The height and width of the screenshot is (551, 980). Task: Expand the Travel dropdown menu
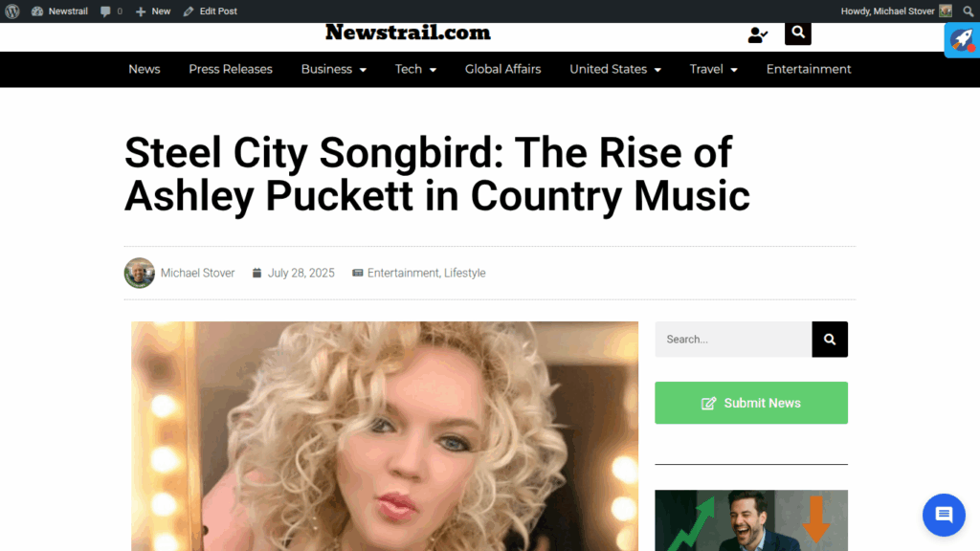(x=713, y=69)
